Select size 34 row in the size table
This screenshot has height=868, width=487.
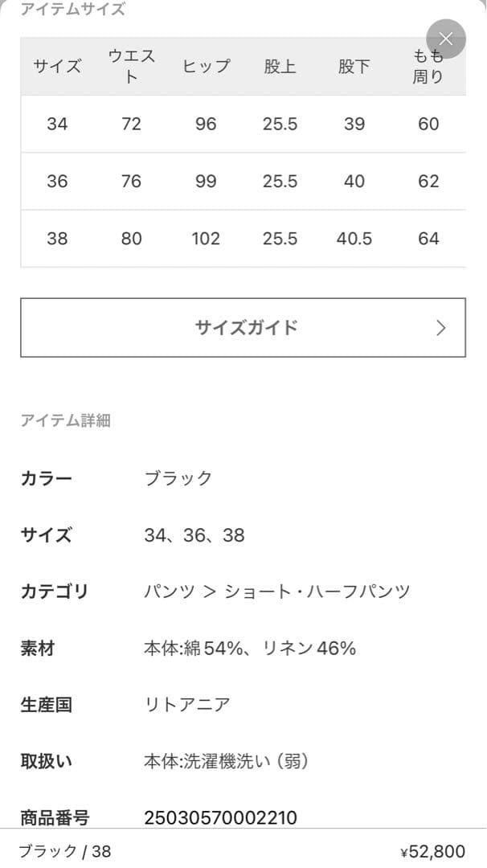[57, 125]
